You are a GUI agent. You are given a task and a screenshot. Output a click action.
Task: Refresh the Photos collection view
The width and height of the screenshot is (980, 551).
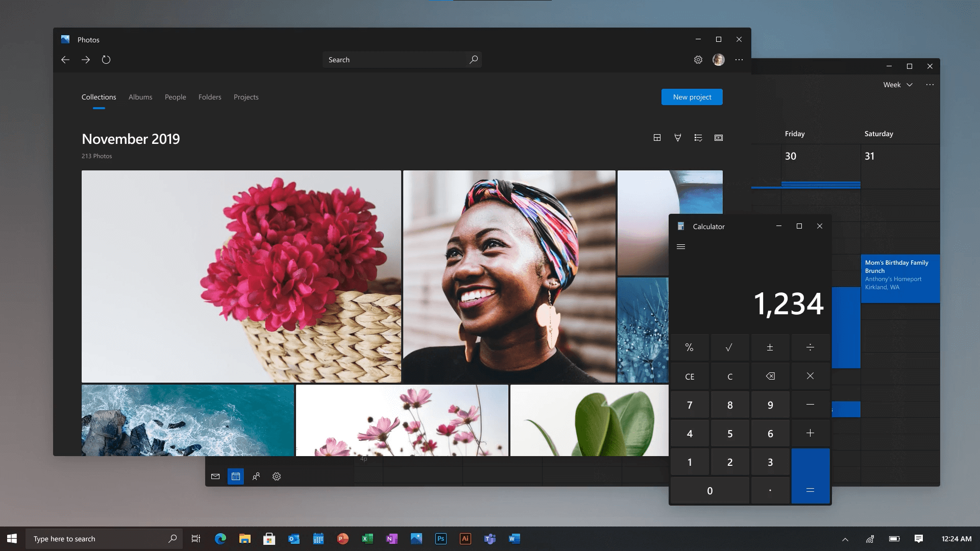tap(106, 60)
